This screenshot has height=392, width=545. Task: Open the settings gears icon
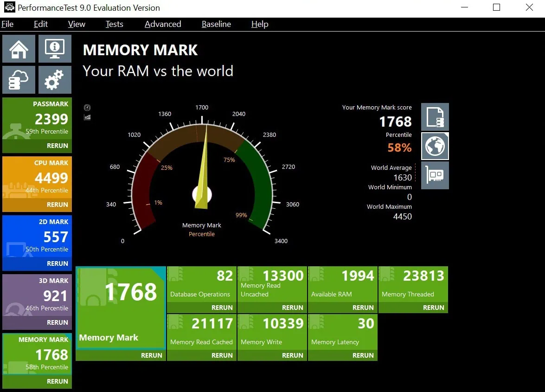55,80
